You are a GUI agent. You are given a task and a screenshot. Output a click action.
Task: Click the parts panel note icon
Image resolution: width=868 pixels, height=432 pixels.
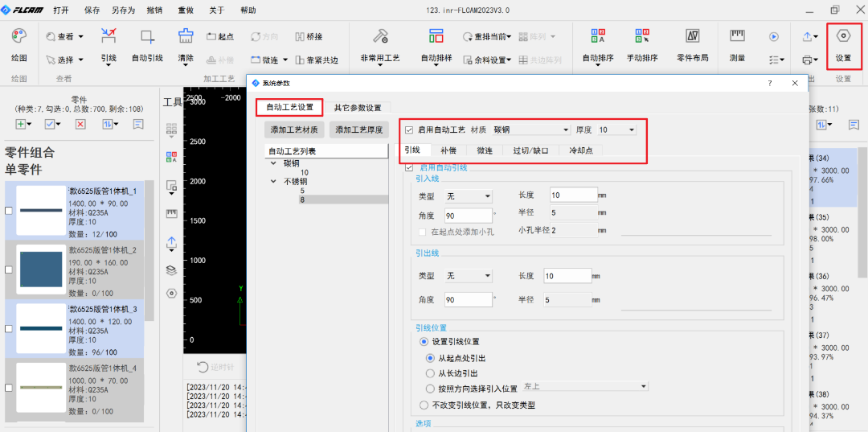pyautogui.click(x=138, y=124)
